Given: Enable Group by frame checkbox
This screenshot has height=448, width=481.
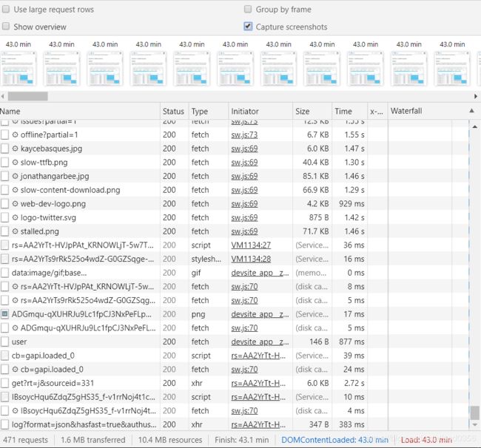Looking at the screenshot, I should (x=248, y=9).
